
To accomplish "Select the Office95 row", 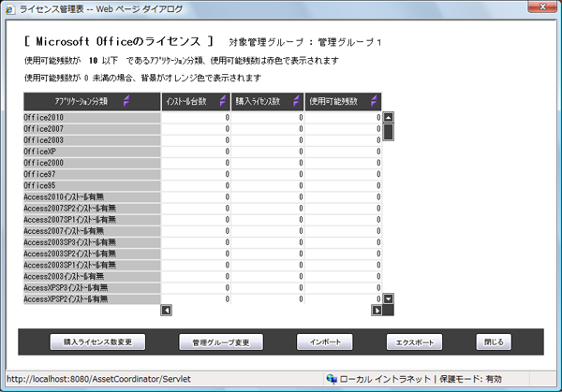I will pos(202,185).
